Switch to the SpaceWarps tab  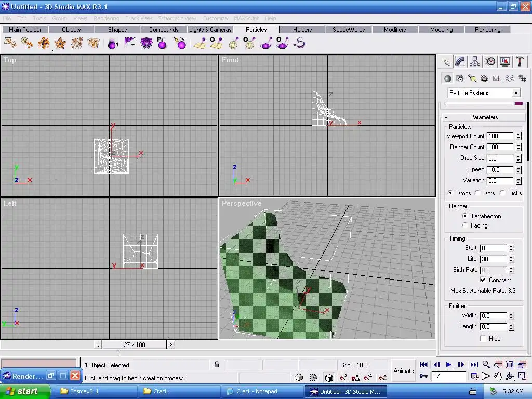pos(349,30)
